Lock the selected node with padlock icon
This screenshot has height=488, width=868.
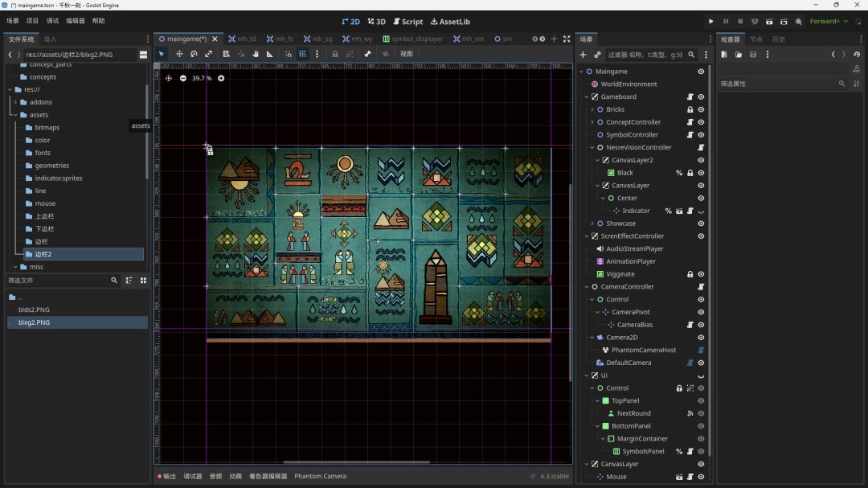335,54
